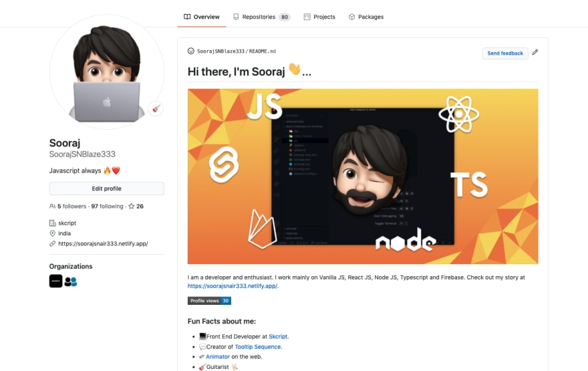The height and width of the screenshot is (371, 588).
Task: Click the Guitarist list item
Action: click(218, 367)
